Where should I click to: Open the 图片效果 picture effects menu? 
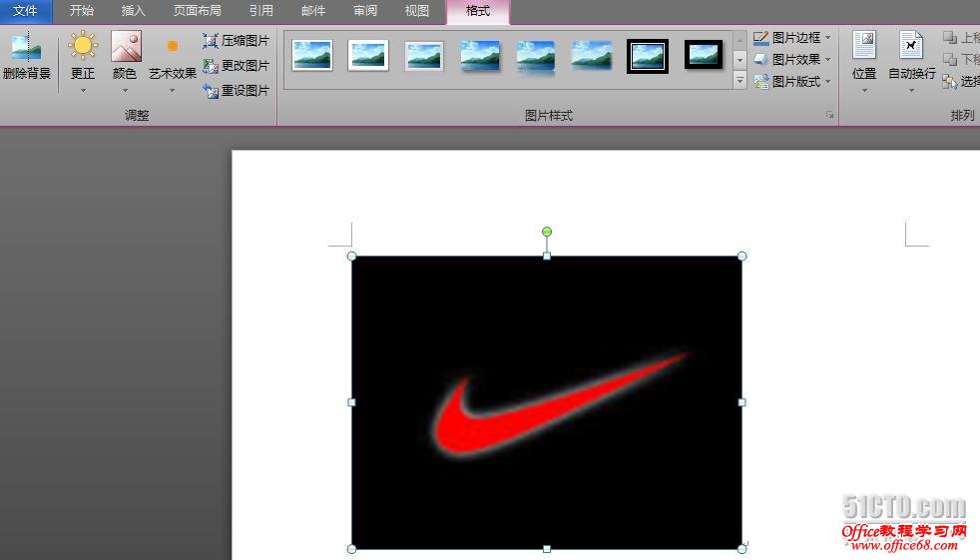pyautogui.click(x=791, y=59)
